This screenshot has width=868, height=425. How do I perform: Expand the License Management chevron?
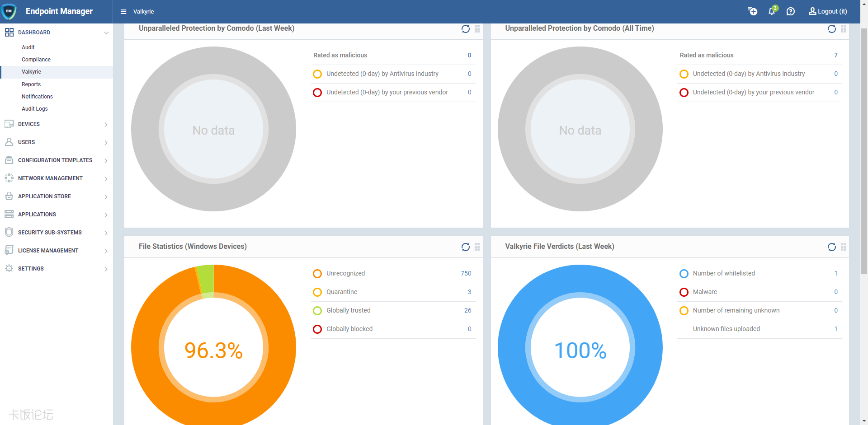[106, 251]
